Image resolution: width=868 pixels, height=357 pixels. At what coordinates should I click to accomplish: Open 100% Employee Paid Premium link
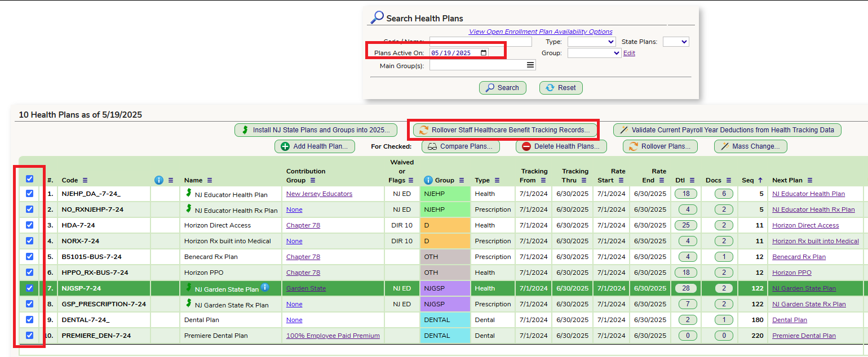(333, 336)
